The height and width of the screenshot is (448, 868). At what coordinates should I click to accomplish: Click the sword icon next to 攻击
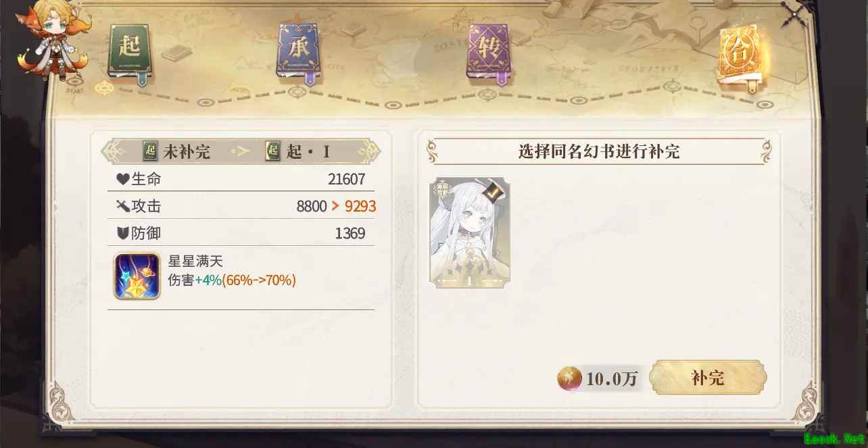[x=122, y=206]
